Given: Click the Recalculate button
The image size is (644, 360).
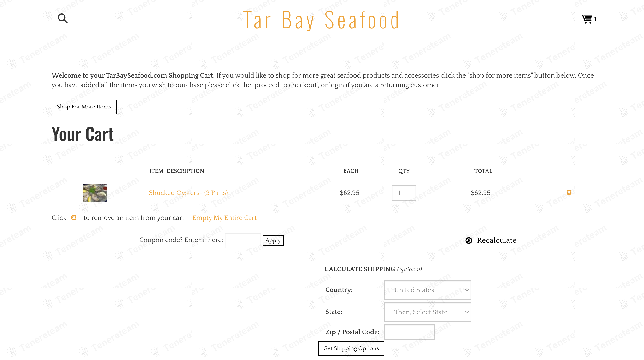Looking at the screenshot, I should point(491,240).
